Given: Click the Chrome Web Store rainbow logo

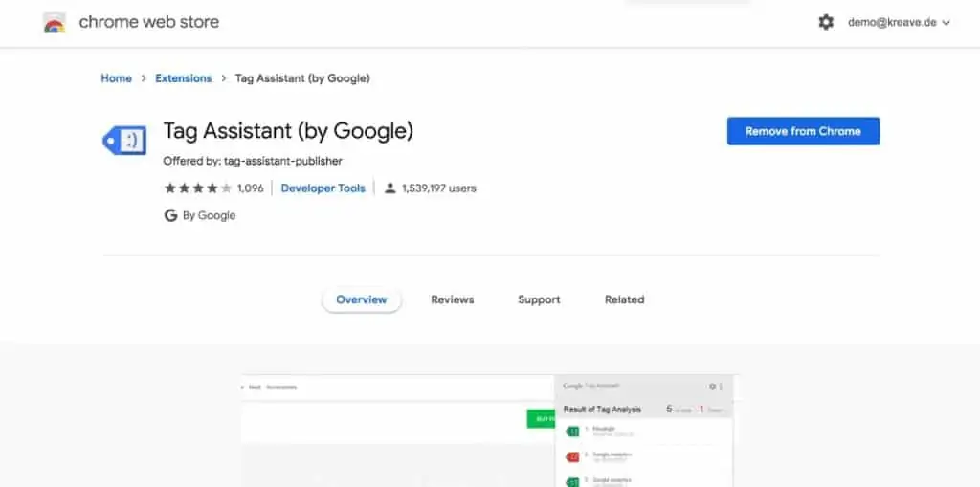Looking at the screenshot, I should 55,23.
